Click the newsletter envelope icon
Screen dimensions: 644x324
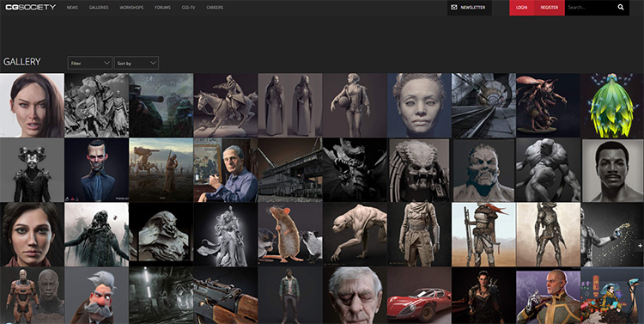tap(454, 8)
